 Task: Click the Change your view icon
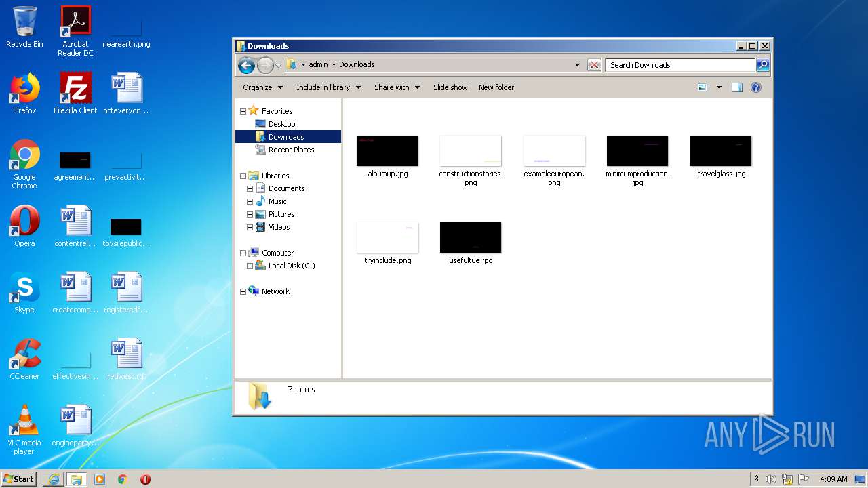(x=703, y=87)
